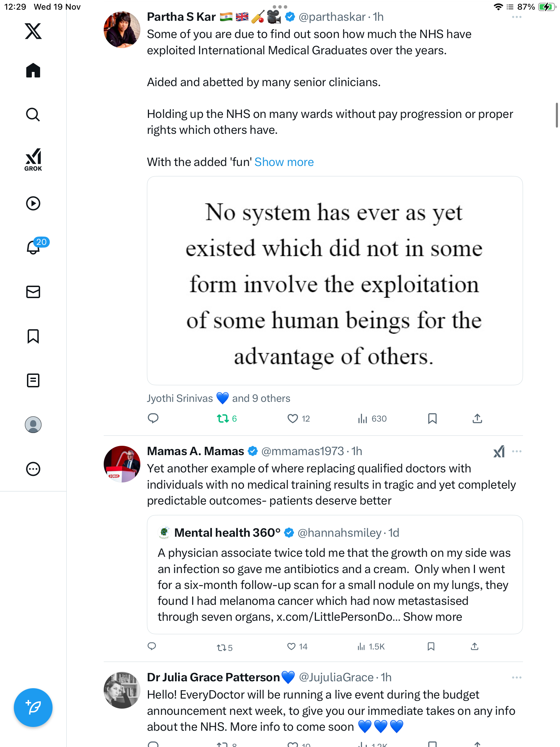
Task: Open Lists icon in the sidebar
Action: (33, 380)
